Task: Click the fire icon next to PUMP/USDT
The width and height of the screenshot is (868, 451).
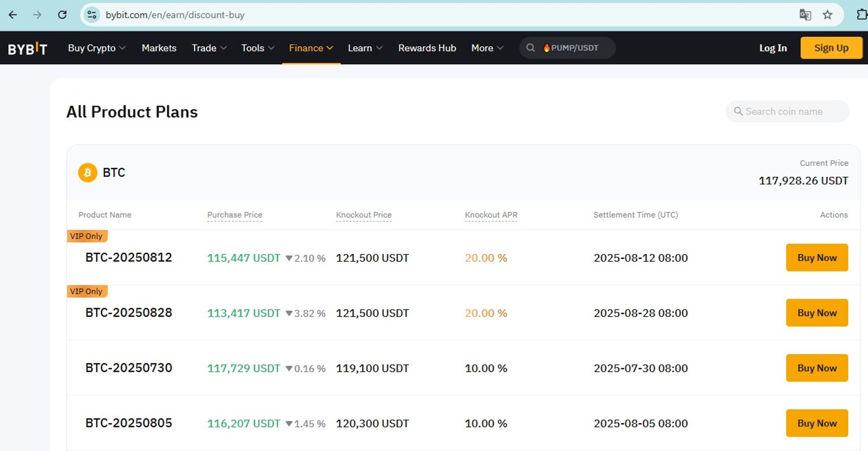Action: 547,48
